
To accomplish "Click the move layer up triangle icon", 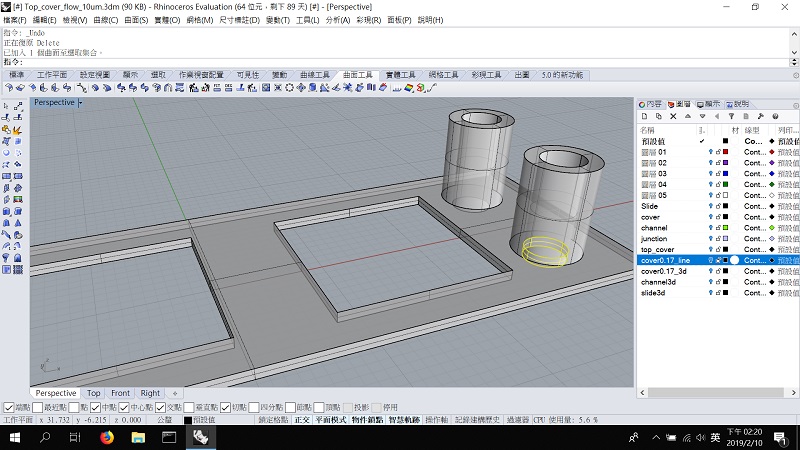I will [688, 117].
